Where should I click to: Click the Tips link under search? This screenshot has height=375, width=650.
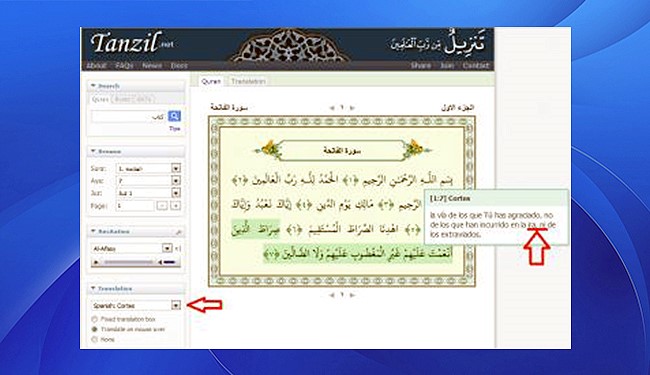(x=175, y=129)
